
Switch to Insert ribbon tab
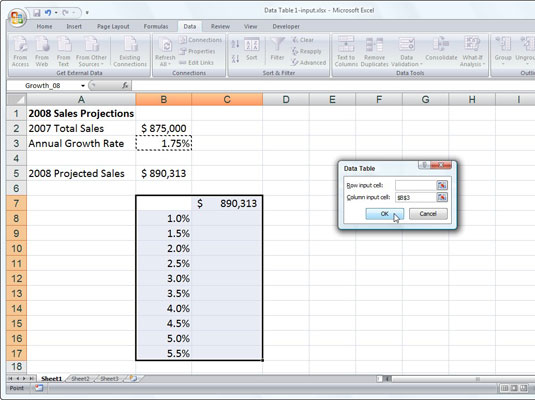74,26
